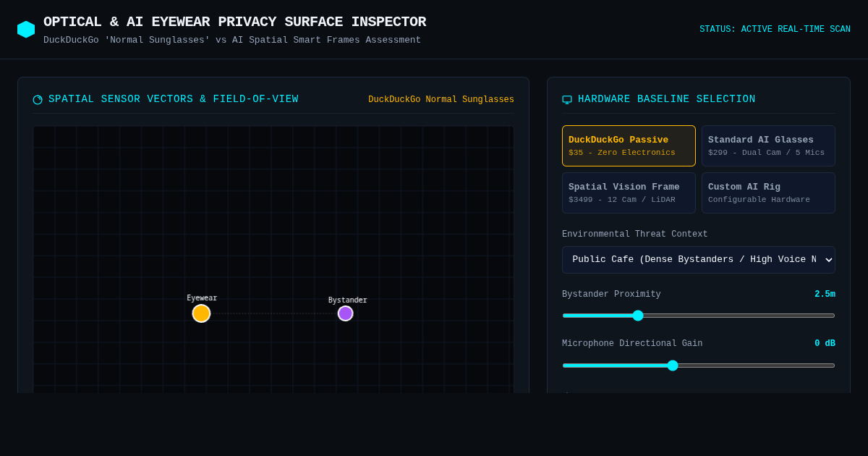
Task: Click the 'DuckDuckGo Normal Sunglasses' panel label
Action: (441, 100)
